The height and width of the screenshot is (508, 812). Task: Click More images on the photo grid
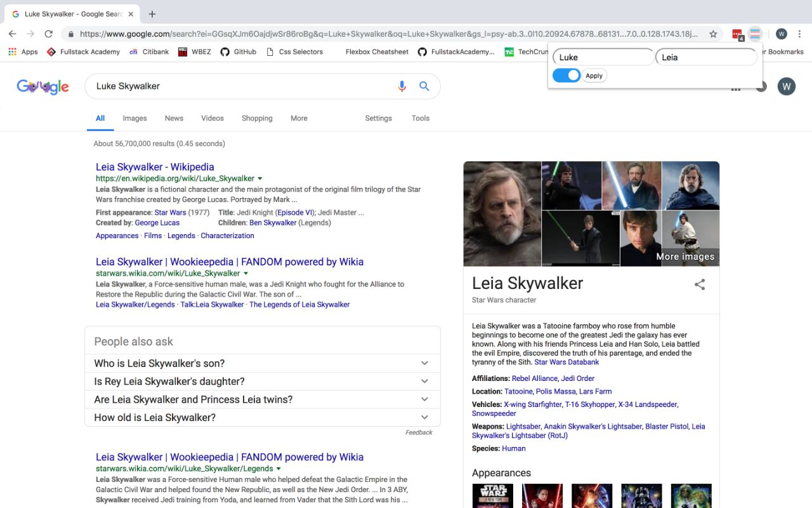685,257
